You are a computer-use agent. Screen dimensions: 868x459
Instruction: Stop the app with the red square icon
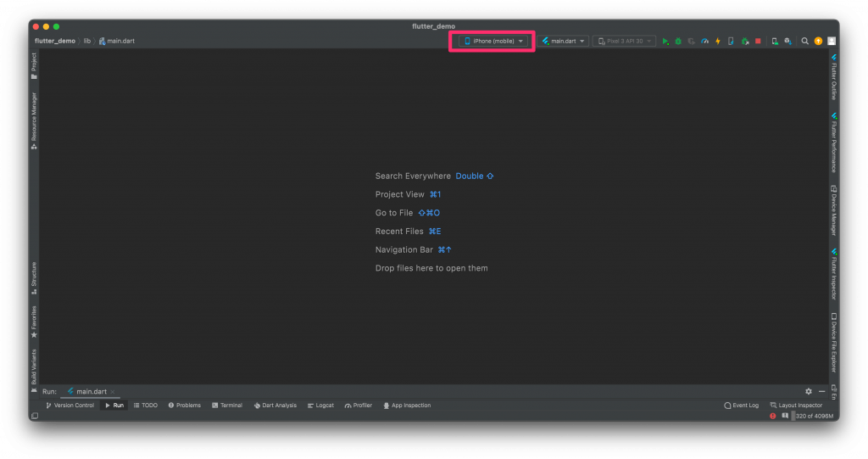(x=758, y=41)
